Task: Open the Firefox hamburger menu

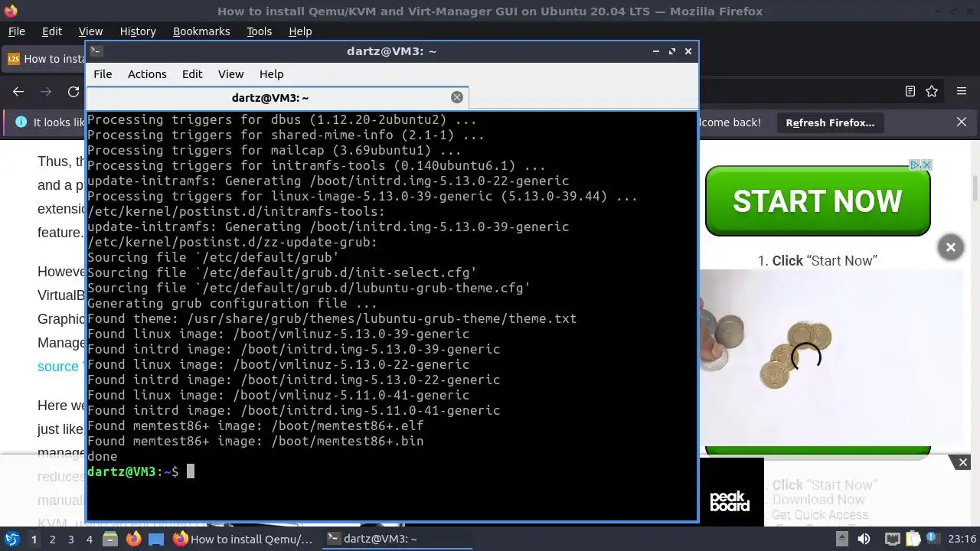Action: (962, 91)
